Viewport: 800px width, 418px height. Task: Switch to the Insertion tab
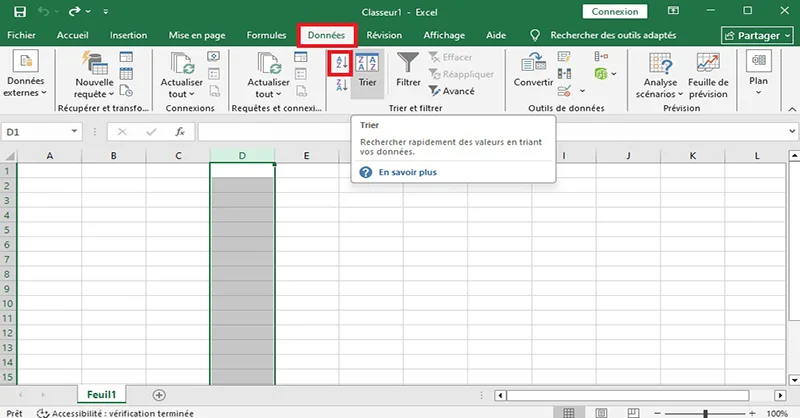point(128,35)
